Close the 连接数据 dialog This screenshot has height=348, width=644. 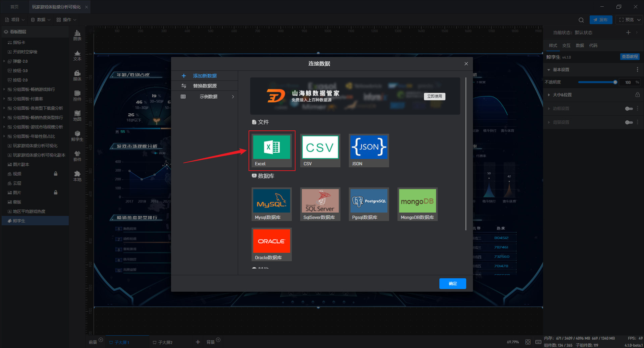tap(466, 64)
